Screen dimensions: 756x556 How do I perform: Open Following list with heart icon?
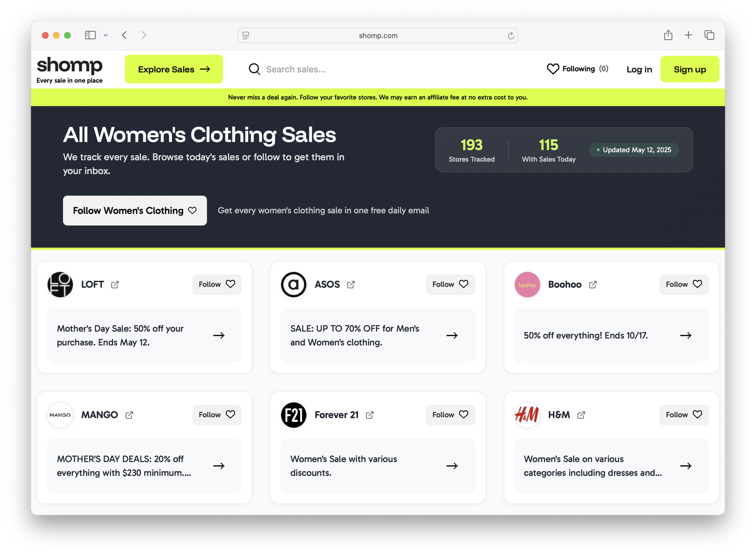click(x=577, y=69)
